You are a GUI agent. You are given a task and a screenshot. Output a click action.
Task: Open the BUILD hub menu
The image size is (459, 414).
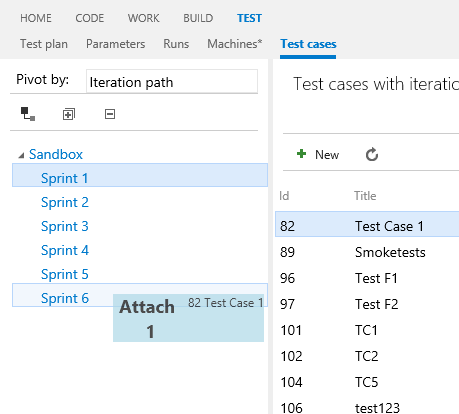pos(198,18)
